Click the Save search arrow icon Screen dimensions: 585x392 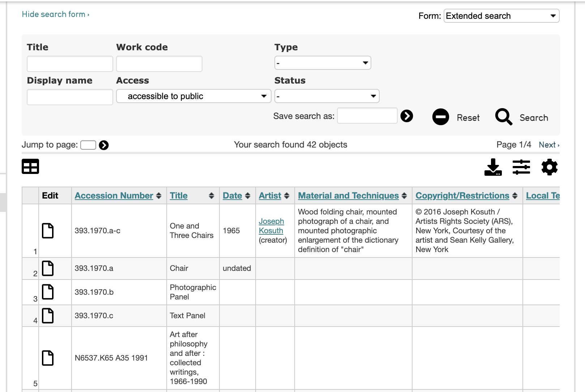(407, 116)
